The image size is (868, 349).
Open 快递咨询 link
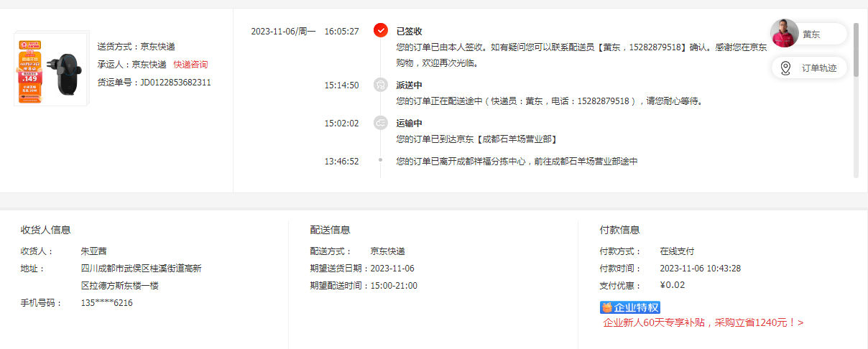(x=190, y=65)
